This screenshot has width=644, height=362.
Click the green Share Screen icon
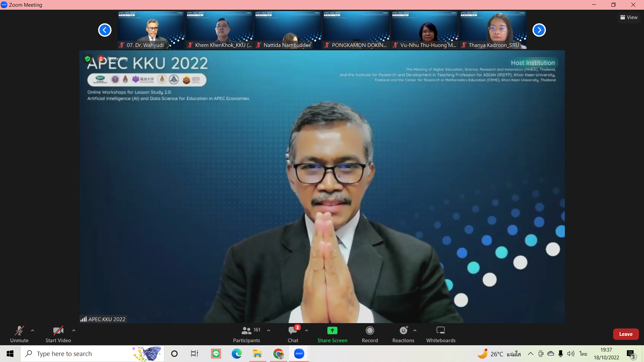(332, 330)
